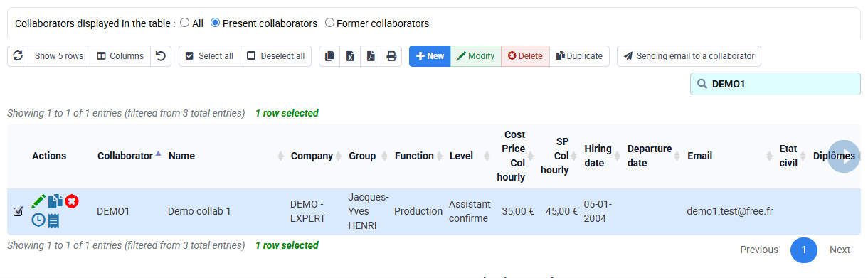Viewport: 868px width, 278px height.
Task: Click the blue duplicate icon in DEMO1 row
Action: tap(55, 201)
